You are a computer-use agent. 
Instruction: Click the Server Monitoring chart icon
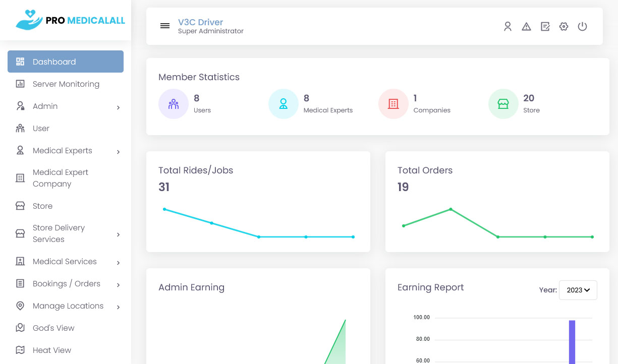[20, 84]
